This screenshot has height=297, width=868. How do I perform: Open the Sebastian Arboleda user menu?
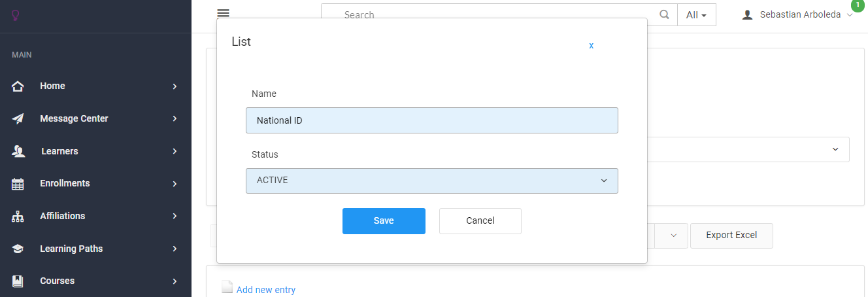800,15
